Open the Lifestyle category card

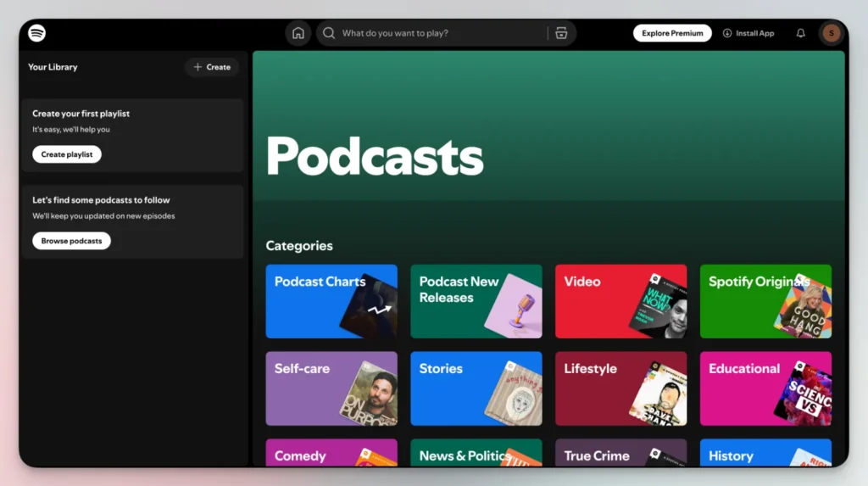[620, 388]
